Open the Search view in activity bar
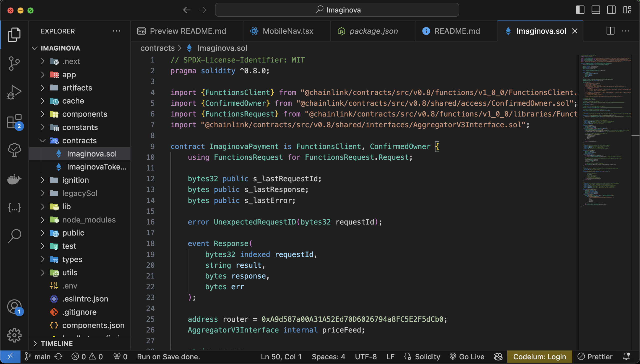The image size is (640, 364). (x=14, y=236)
